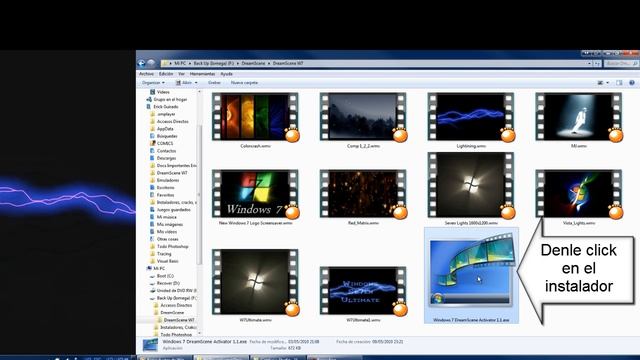Click Grabar in the toolbar

pos(214,83)
